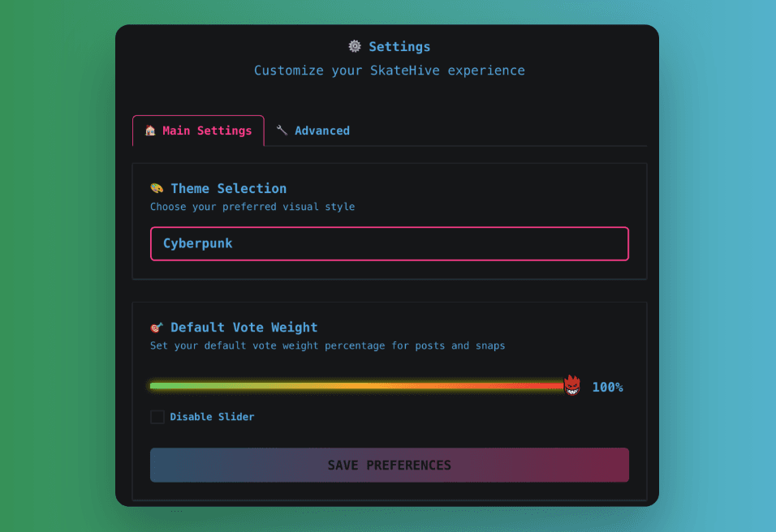Click the middle of the vote weight slider
Image resolution: width=776 pixels, height=532 pixels.
(x=357, y=386)
